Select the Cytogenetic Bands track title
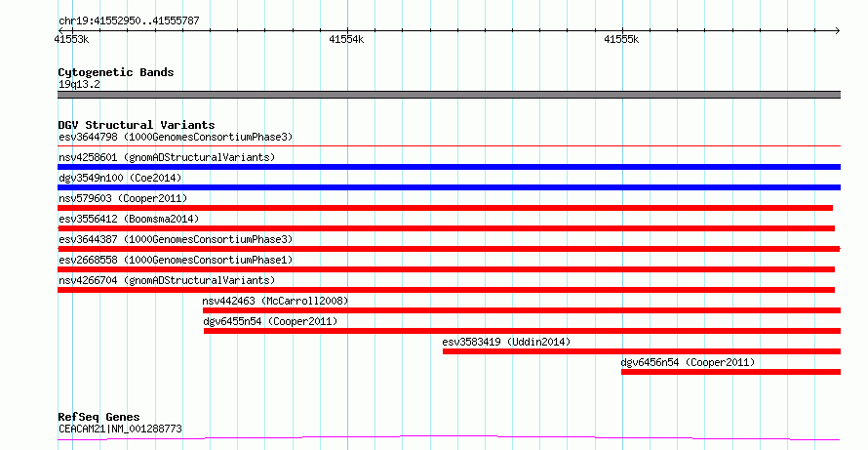 click(x=116, y=72)
